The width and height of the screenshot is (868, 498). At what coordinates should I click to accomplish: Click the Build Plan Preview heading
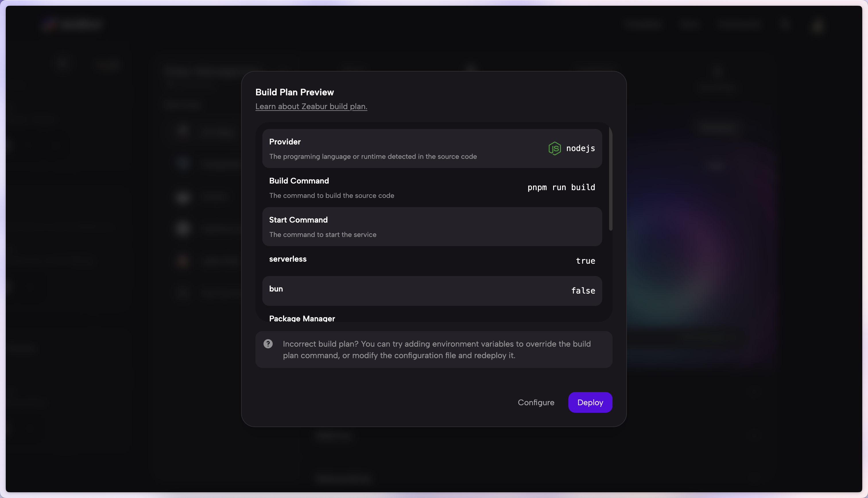click(x=294, y=92)
